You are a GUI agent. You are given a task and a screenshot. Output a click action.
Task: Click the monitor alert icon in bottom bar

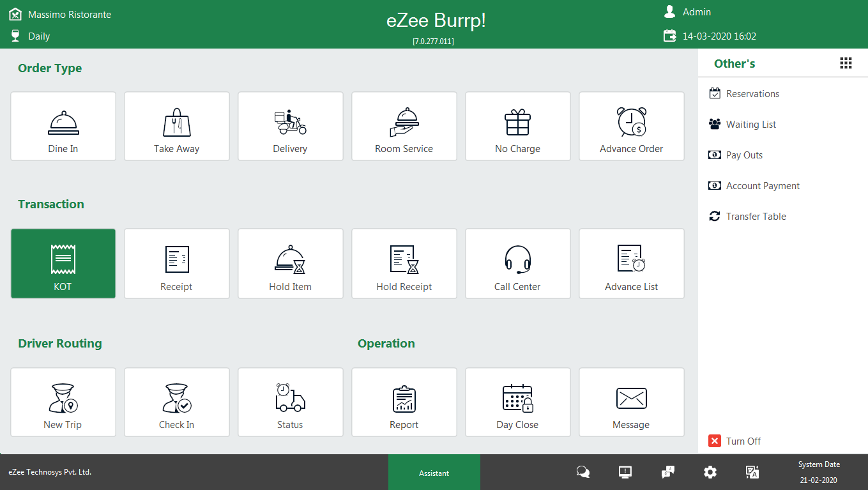point(625,472)
